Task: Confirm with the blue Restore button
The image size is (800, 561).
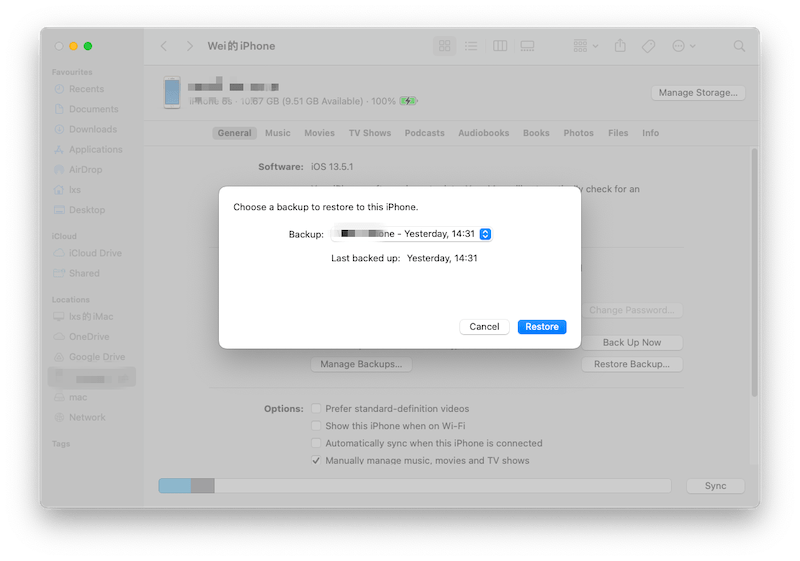Action: tap(542, 327)
